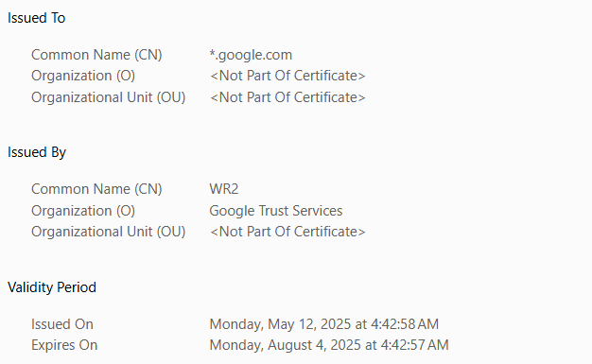
Task: Click the Google Trust Services organization value
Action: pyautogui.click(x=276, y=211)
